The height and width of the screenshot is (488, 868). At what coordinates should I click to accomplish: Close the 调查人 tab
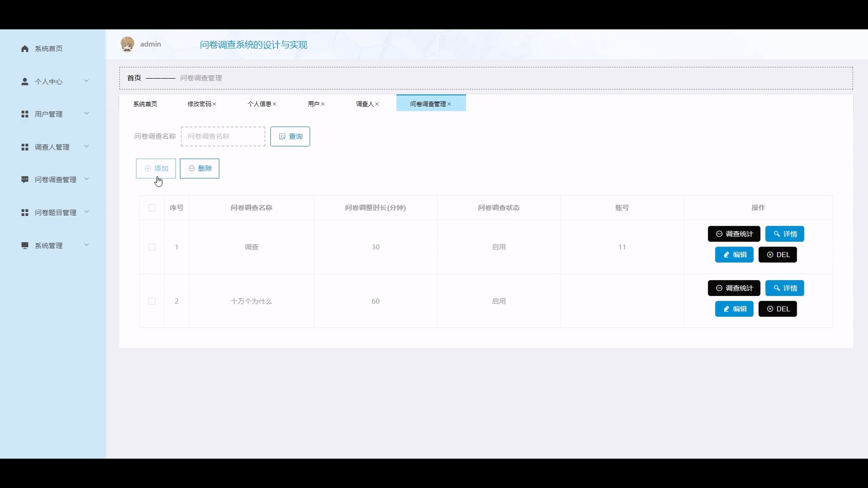377,104
